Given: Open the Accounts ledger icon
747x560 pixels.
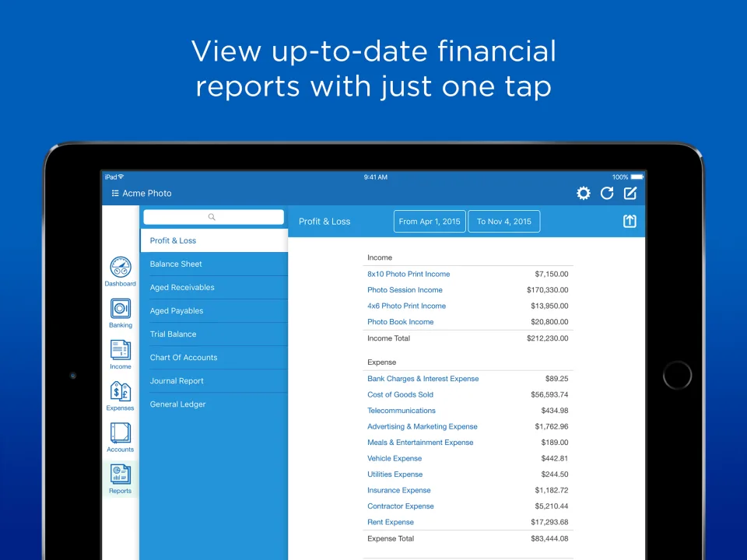Looking at the screenshot, I should tap(121, 433).
